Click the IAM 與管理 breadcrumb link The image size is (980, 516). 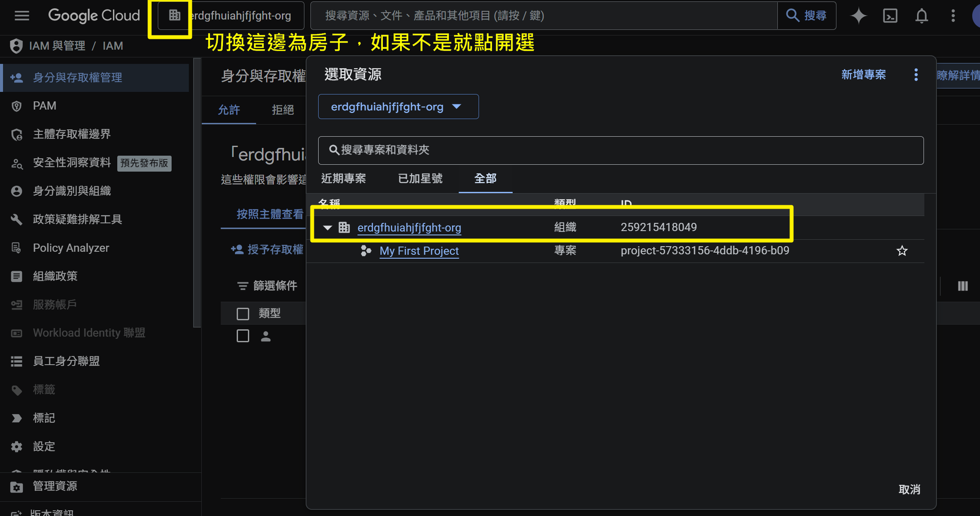57,46
